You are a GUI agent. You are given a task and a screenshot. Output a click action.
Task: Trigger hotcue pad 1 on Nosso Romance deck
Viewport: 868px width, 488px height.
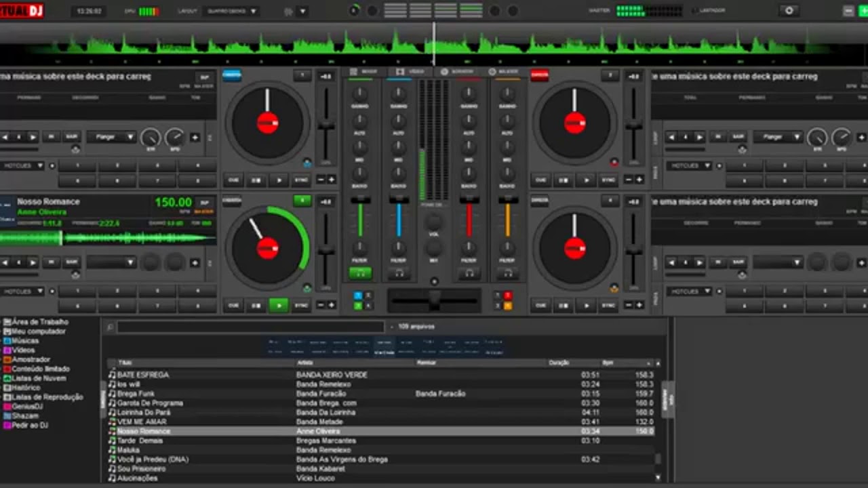[x=77, y=290]
